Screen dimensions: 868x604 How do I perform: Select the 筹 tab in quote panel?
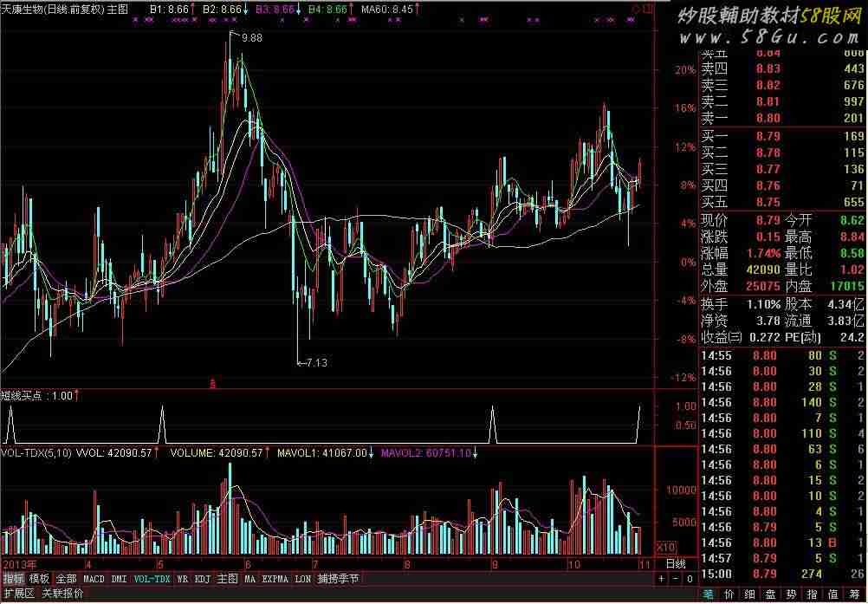pos(854,595)
